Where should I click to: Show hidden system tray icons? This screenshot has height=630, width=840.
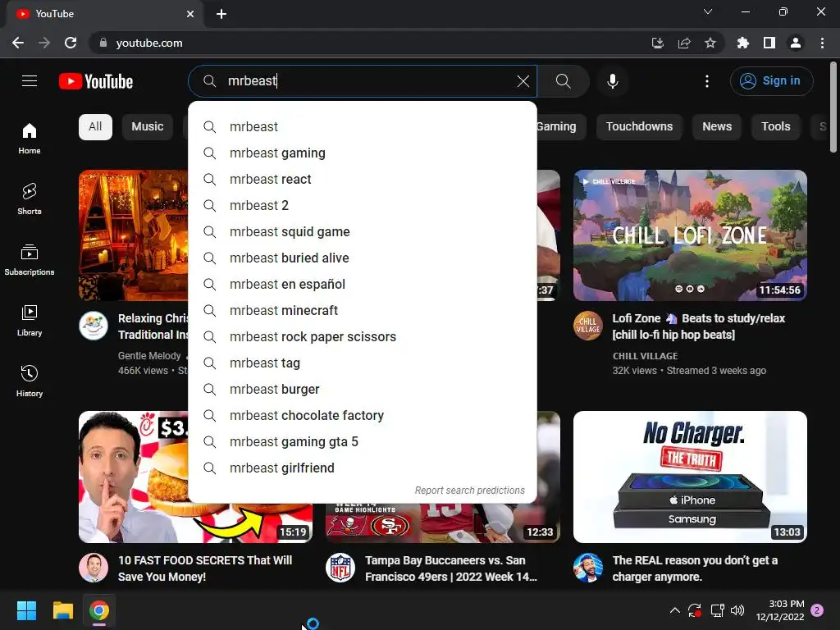675,610
